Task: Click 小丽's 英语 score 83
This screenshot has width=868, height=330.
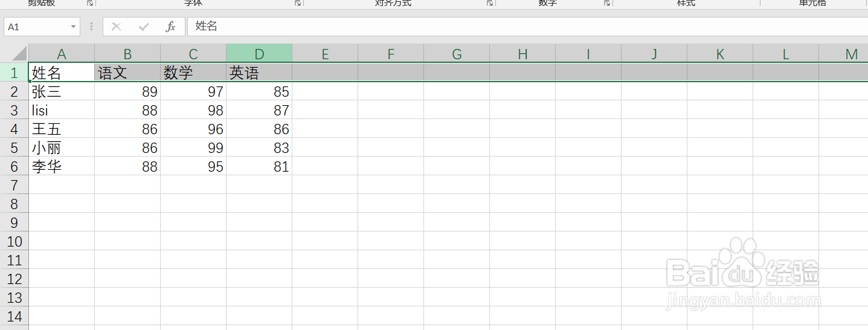Action: click(x=259, y=147)
